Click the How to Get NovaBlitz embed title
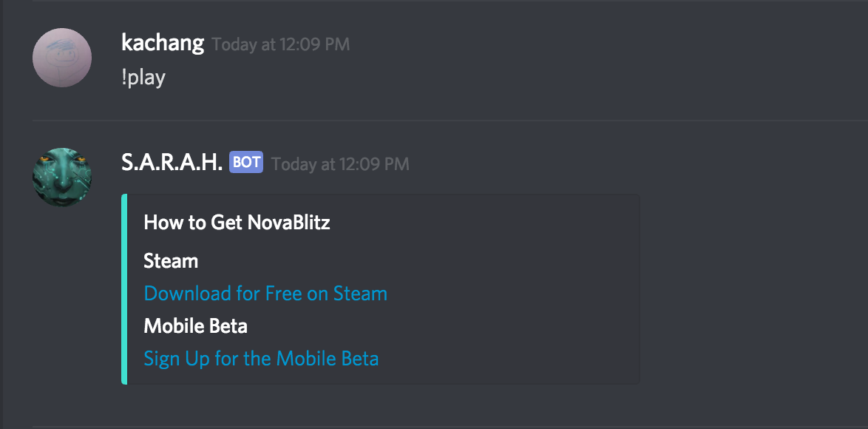Viewport: 868px width, 429px height. point(237,222)
